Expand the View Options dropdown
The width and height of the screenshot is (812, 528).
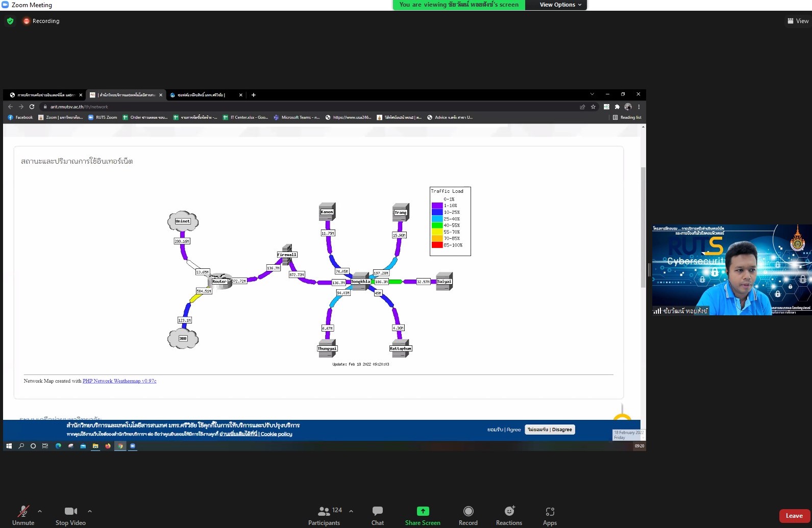click(560, 5)
